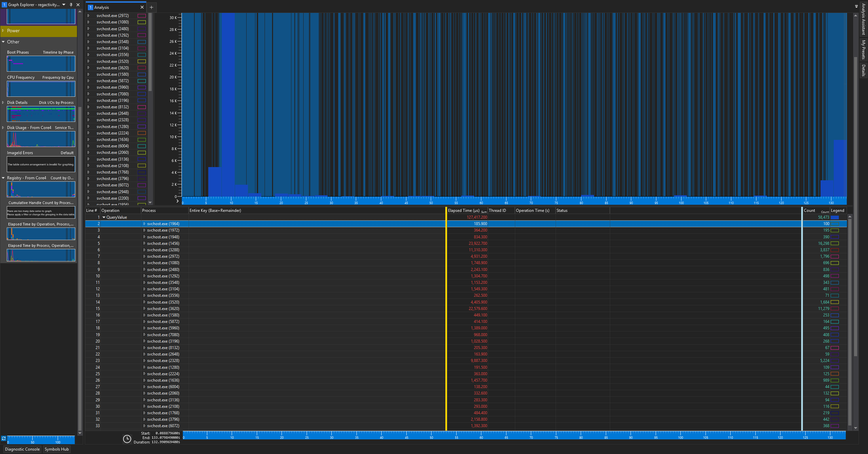Image resolution: width=868 pixels, height=454 pixels.
Task: Close the Analysis tab
Action: 142,7
